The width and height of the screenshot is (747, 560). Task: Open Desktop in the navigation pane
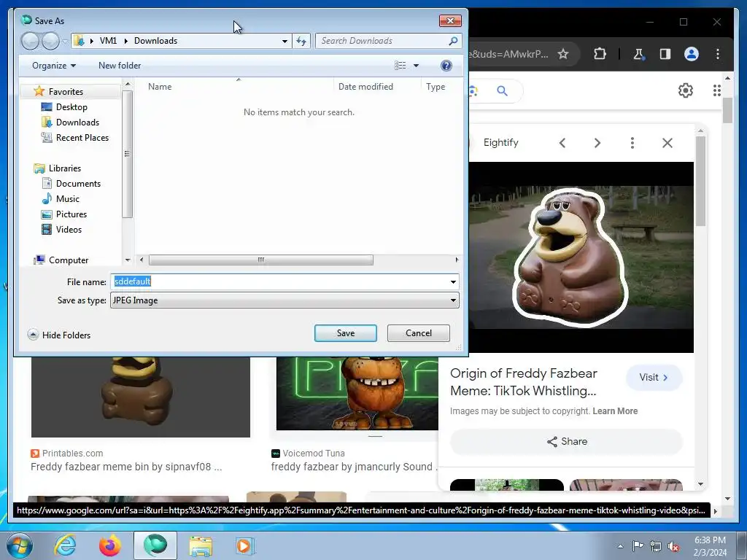[x=71, y=107]
